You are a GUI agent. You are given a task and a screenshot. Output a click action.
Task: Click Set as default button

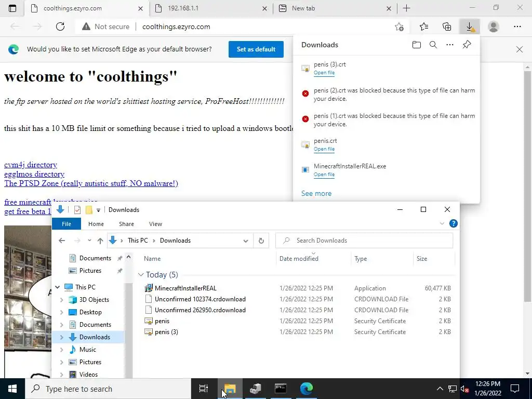point(256,49)
